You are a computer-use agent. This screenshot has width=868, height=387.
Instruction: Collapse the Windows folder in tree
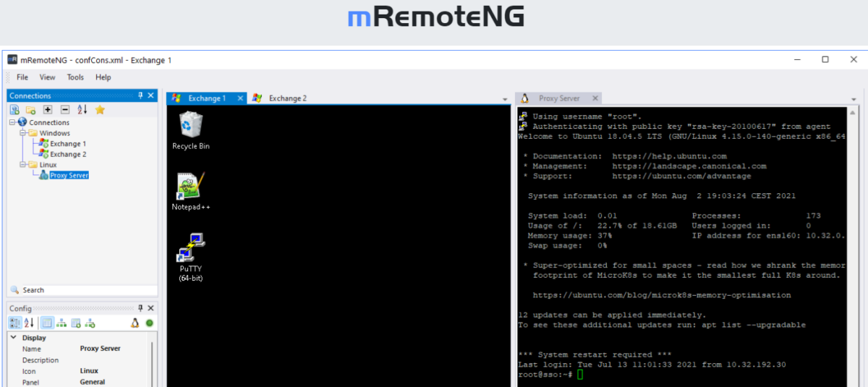tap(22, 133)
